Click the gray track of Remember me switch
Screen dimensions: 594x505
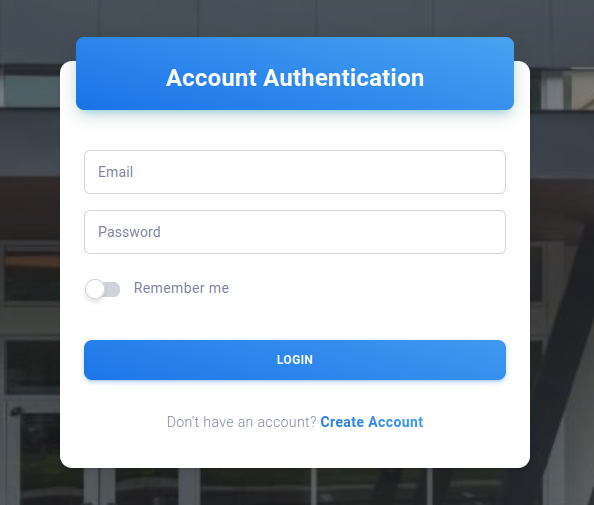(113, 289)
